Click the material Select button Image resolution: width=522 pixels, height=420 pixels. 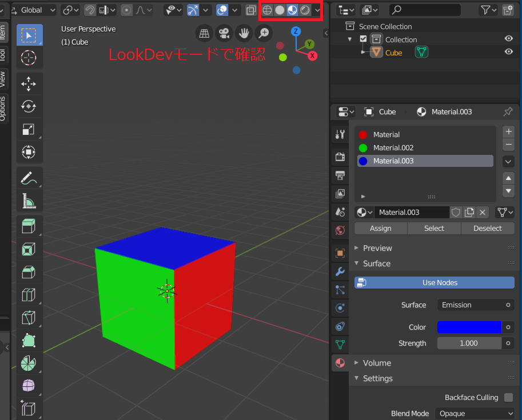[434, 229]
